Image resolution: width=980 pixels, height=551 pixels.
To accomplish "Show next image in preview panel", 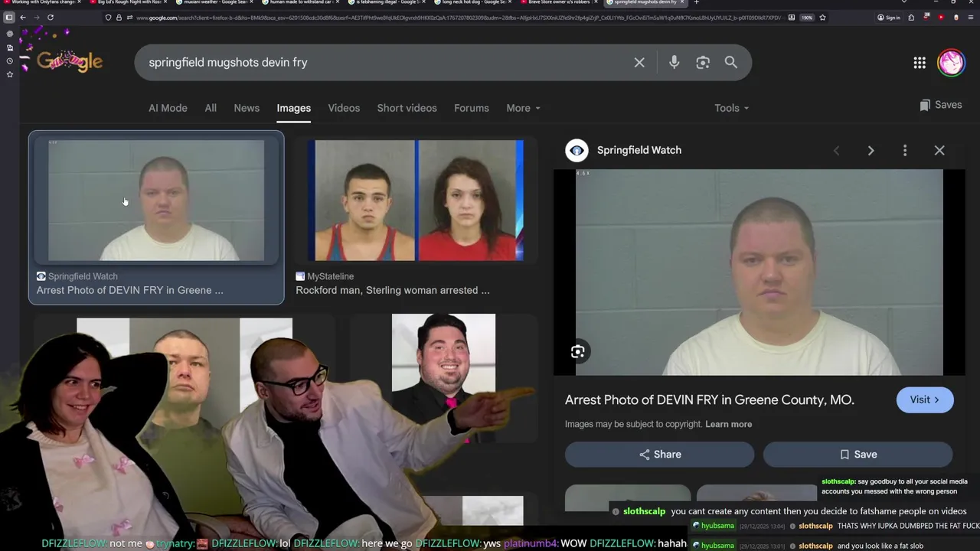I will 871,151.
